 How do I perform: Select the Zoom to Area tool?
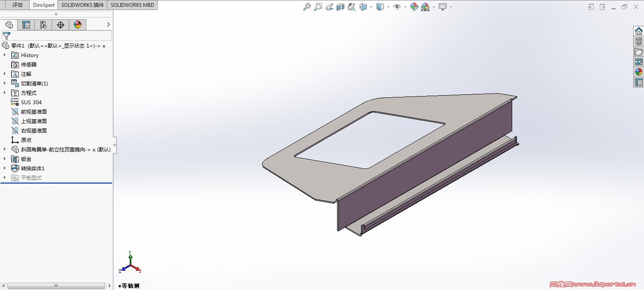[318, 7]
